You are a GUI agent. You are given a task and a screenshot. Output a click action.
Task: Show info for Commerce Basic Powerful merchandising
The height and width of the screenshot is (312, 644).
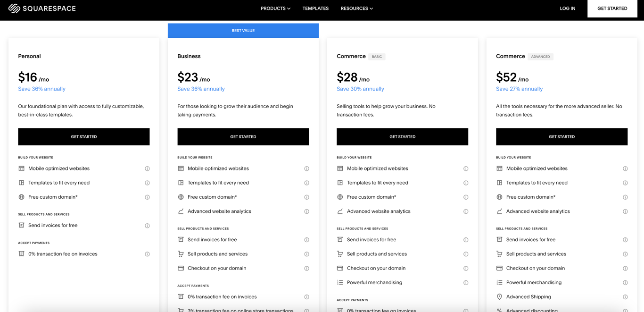(466, 283)
